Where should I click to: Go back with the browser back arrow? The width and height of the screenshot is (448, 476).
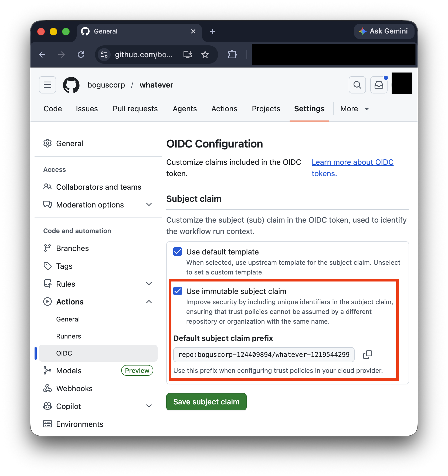tap(42, 55)
